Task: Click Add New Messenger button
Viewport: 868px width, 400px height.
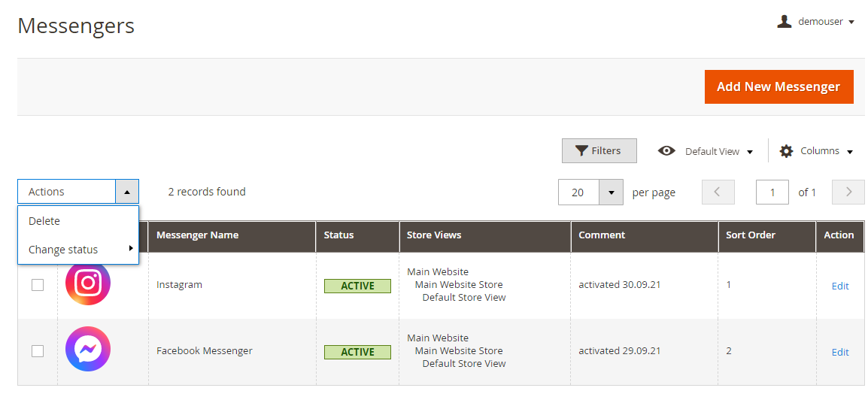Action: [x=778, y=87]
